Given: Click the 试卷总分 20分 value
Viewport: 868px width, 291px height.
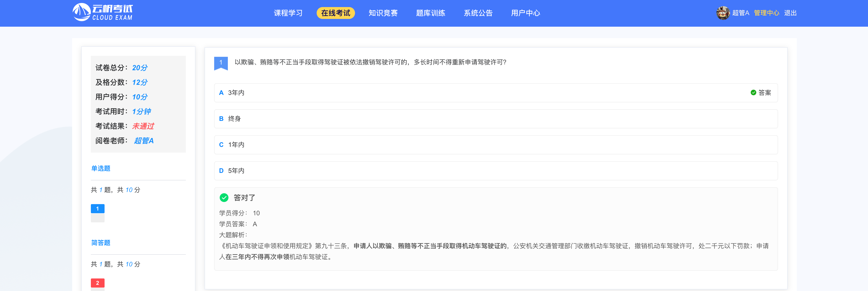Looking at the screenshot, I should point(140,68).
